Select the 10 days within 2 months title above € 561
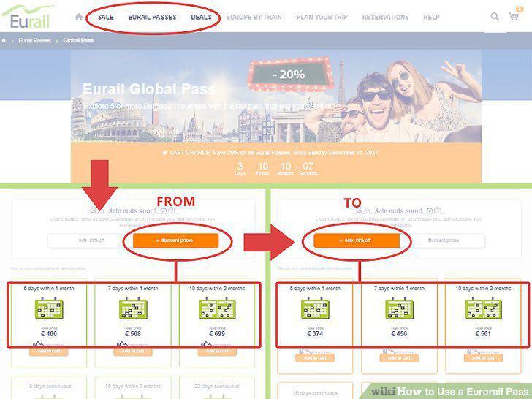This screenshot has height=399, width=532. tap(484, 289)
